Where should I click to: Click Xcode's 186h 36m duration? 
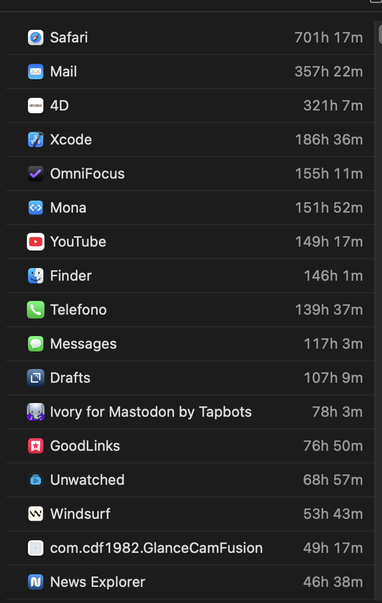329,140
